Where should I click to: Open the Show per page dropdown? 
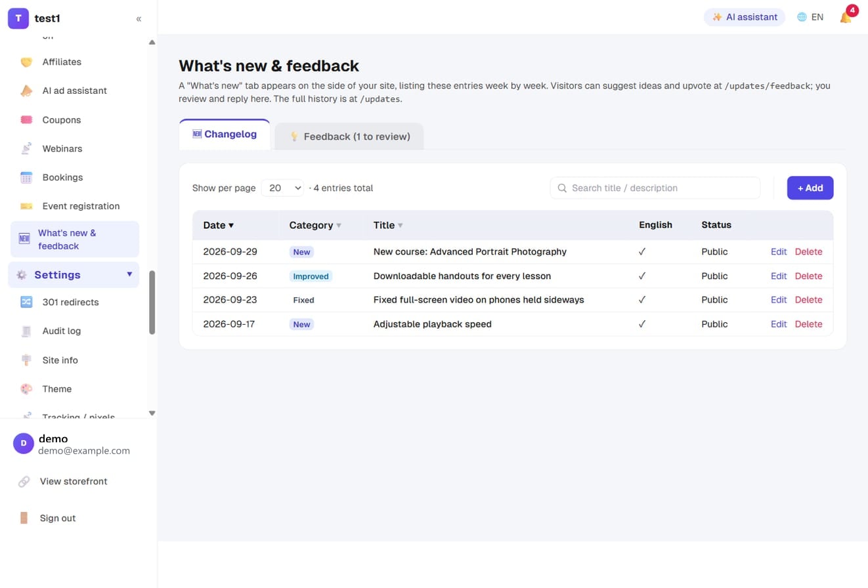pyautogui.click(x=282, y=188)
